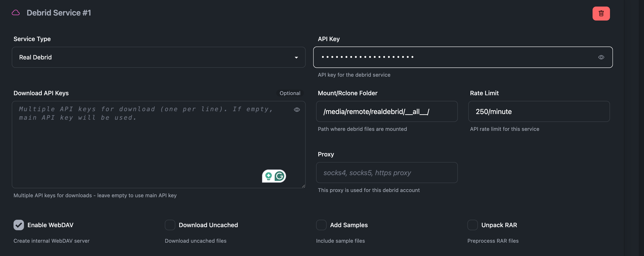Reveal the API Key with eye icon
This screenshot has width=644, height=256.
point(601,57)
